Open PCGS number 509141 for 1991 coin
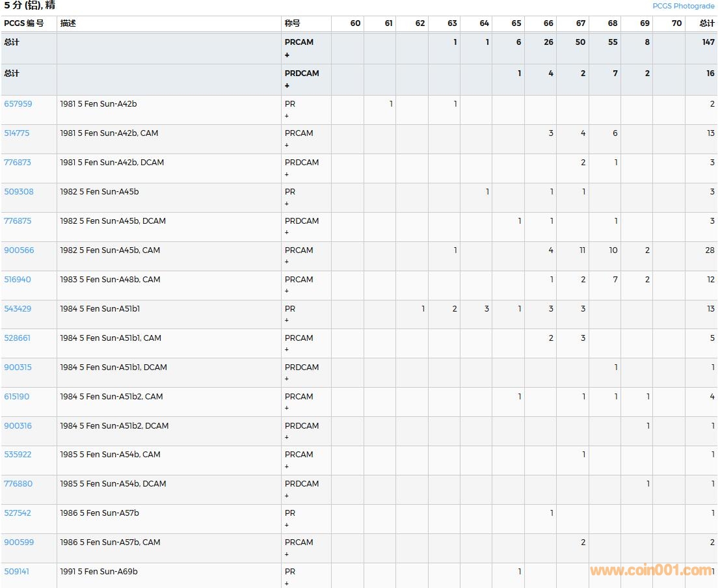The image size is (720, 588). click(x=17, y=572)
